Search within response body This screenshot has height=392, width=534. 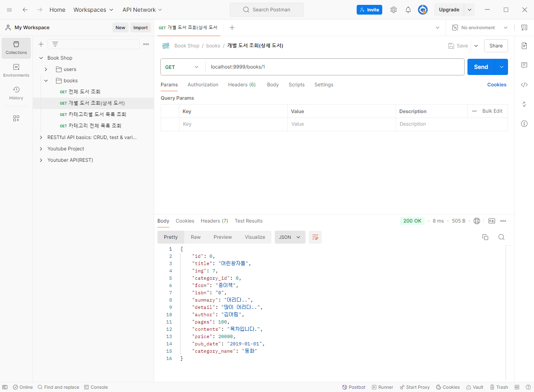click(502, 237)
